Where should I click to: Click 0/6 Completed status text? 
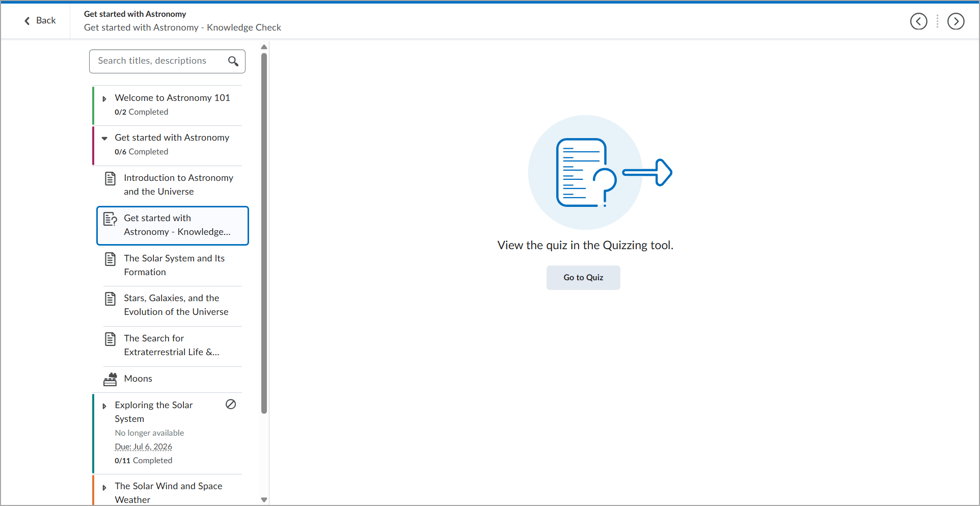pos(141,152)
